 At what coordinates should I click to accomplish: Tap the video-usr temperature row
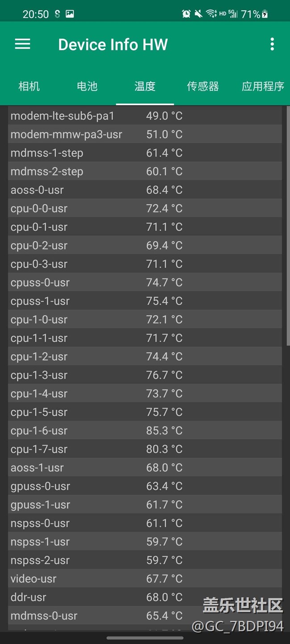point(145,579)
